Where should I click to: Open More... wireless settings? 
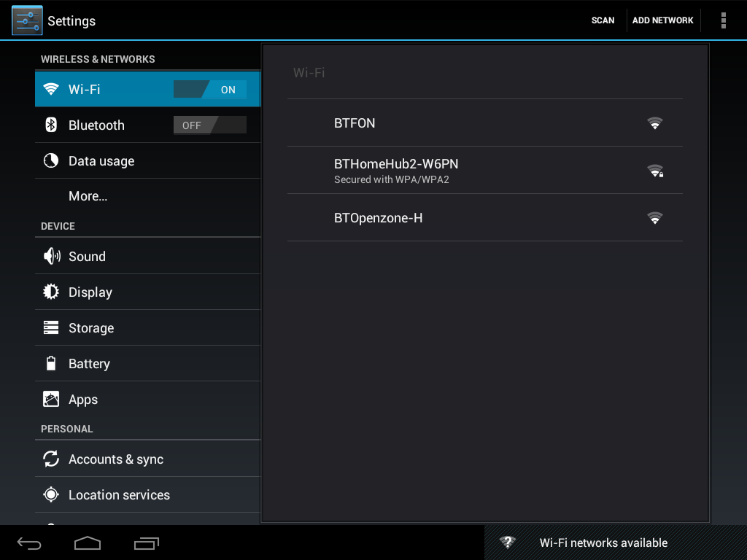pos(147,196)
